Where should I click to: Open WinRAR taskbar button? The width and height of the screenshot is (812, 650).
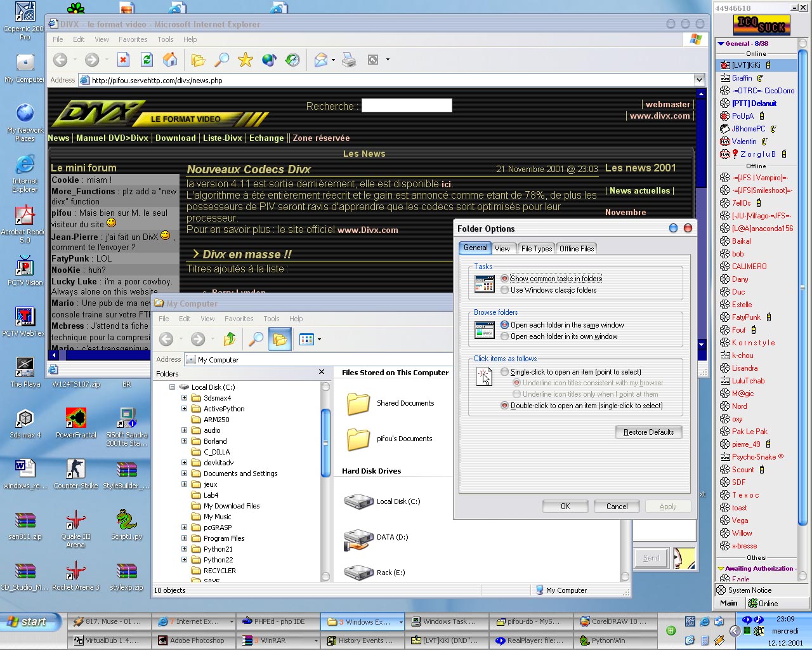click(x=278, y=640)
